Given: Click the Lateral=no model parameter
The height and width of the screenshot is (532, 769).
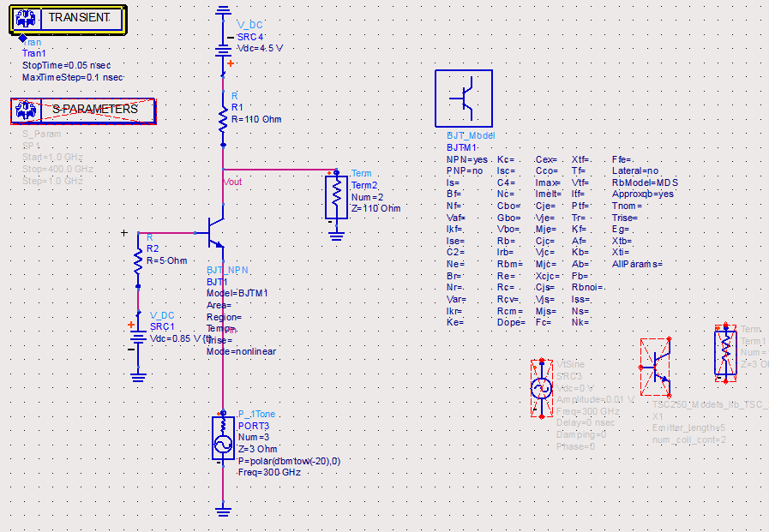Looking at the screenshot, I should (x=635, y=171).
